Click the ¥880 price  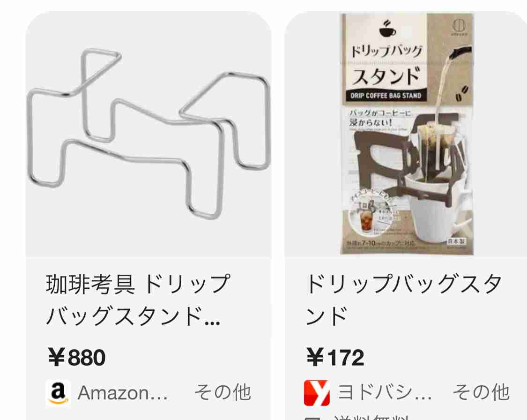tap(77, 358)
